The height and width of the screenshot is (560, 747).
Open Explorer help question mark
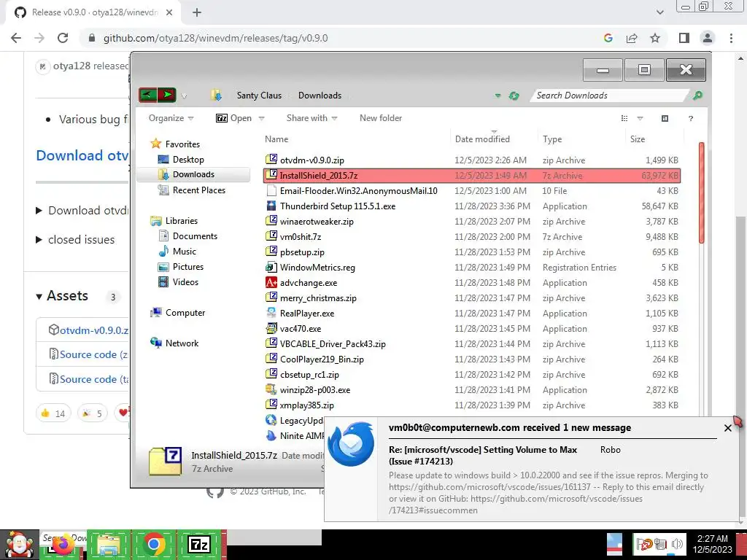(x=690, y=119)
